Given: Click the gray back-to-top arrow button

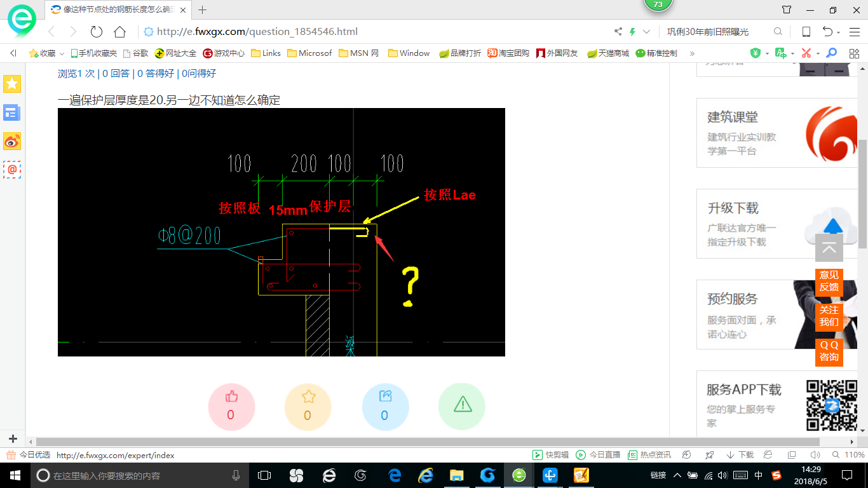Looking at the screenshot, I should click(829, 248).
